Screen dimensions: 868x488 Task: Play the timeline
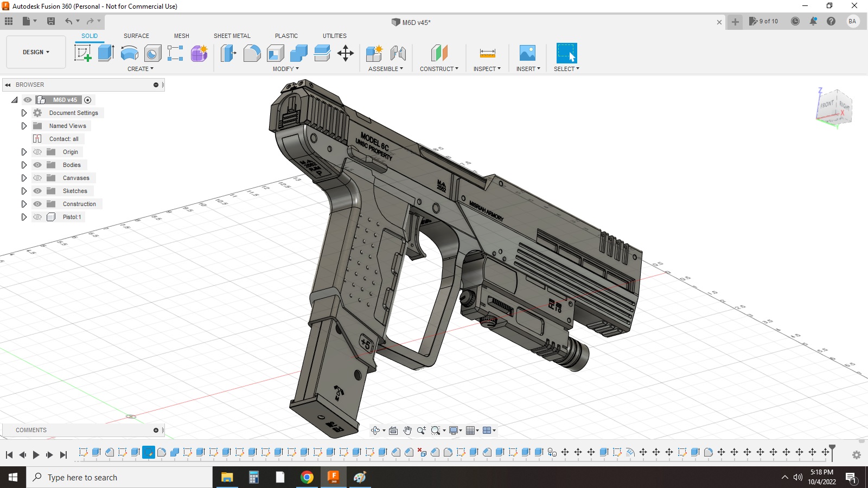[x=36, y=455]
